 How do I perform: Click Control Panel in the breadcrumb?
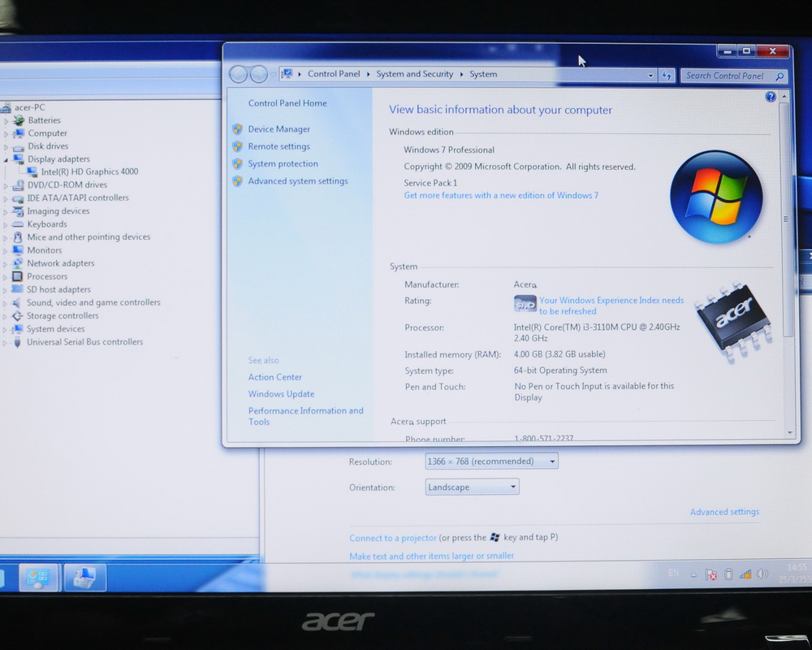[334, 74]
